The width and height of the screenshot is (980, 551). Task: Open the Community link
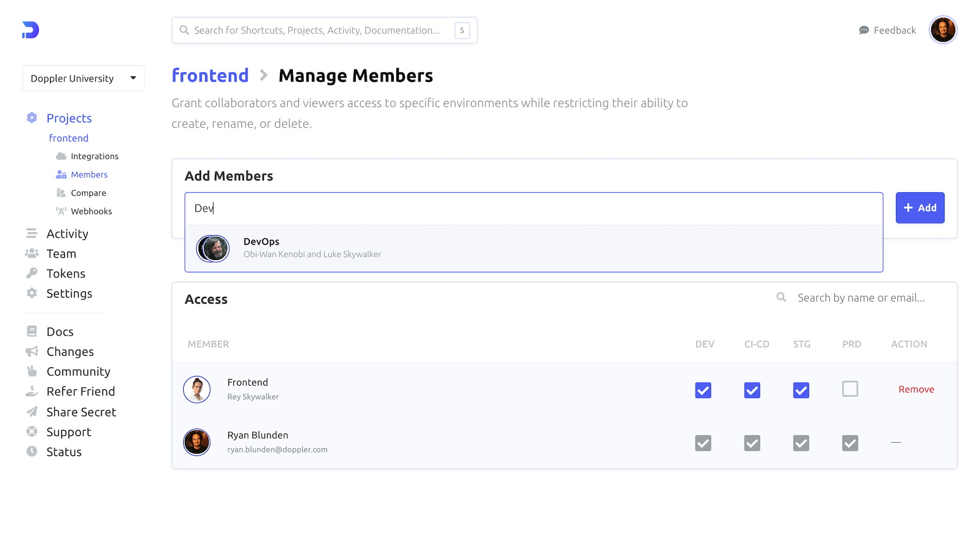78,372
